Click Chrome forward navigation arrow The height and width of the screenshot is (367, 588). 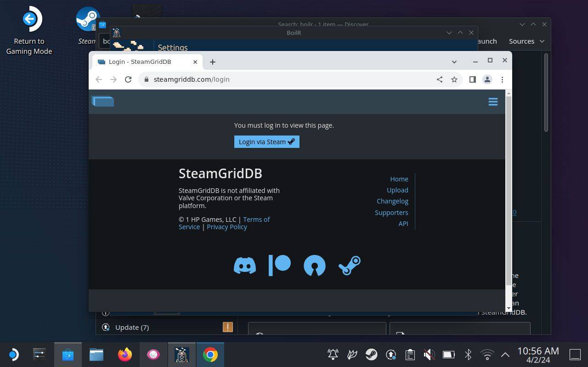point(113,79)
